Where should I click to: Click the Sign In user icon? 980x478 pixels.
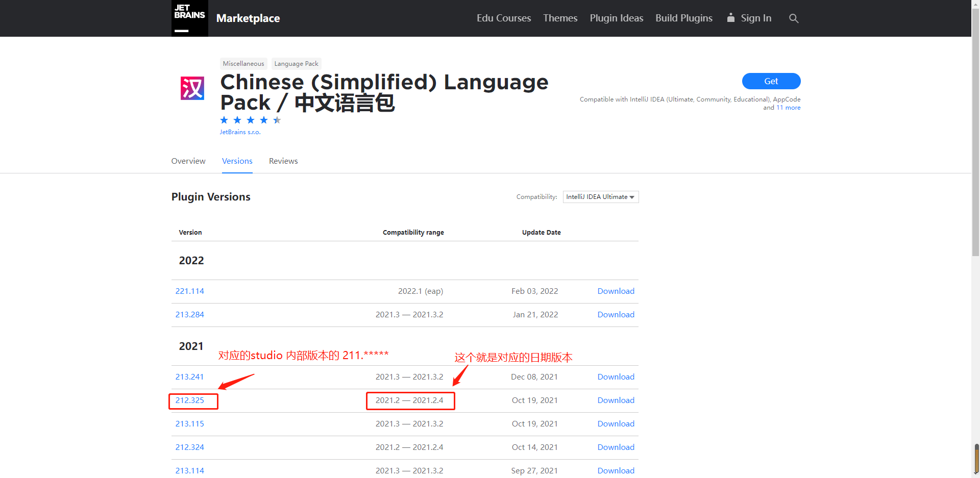[731, 18]
